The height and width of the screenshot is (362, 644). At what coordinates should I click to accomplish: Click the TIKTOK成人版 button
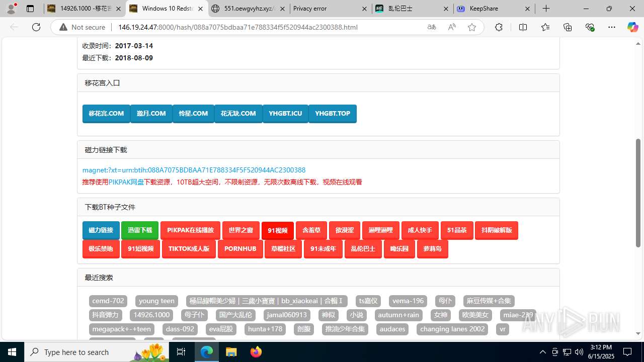tap(189, 249)
